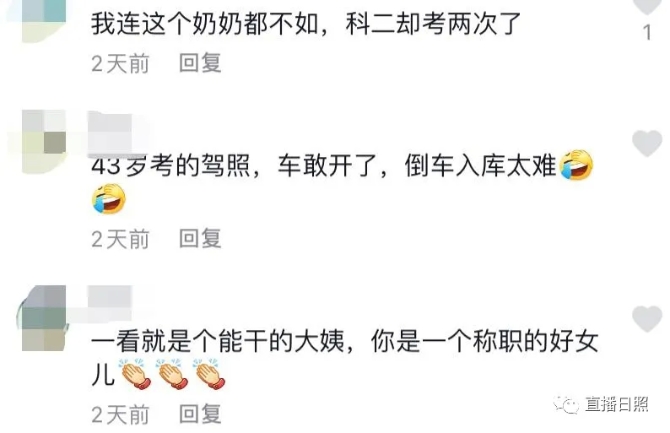
Task: Like the 能干的大姨 comment with heart
Action: pyautogui.click(x=647, y=319)
